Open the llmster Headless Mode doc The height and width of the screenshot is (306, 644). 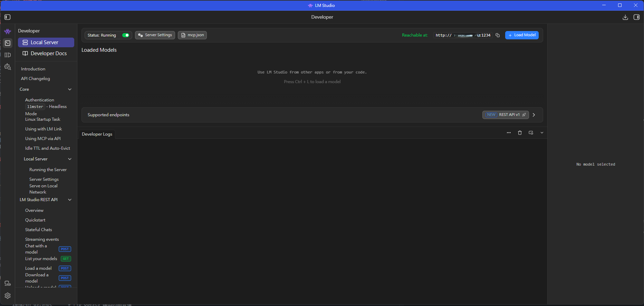pyautogui.click(x=46, y=110)
